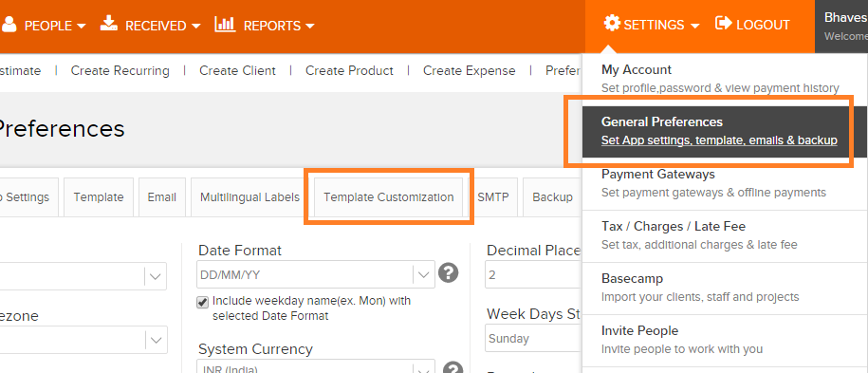Open the Timezone dropdown
Viewport: 868px width, 373px height.
(x=83, y=340)
